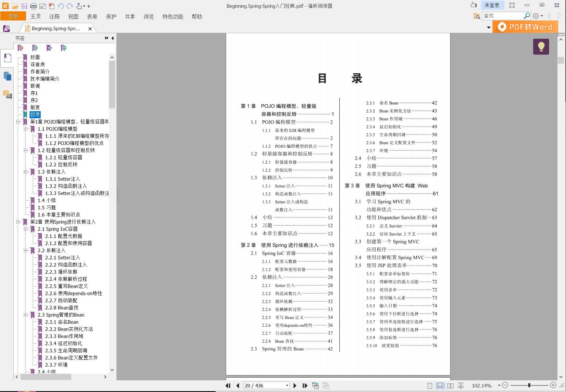566x392 pixels.
Task: Click the Save icon in quick toolbar
Action: click(24, 6)
